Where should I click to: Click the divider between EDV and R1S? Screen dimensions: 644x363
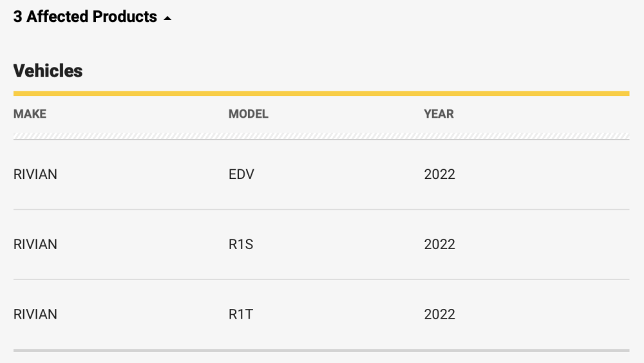click(321, 209)
